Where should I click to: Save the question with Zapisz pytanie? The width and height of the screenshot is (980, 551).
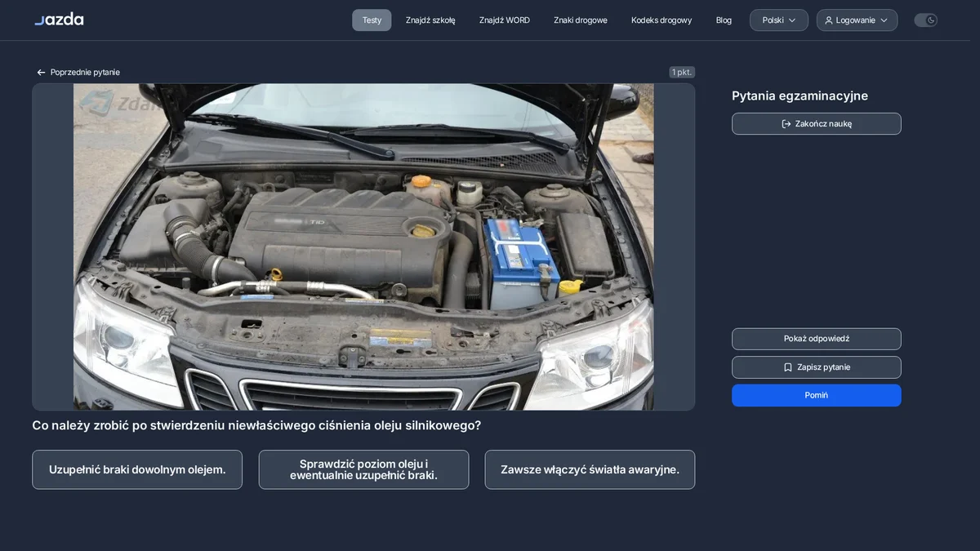(x=817, y=367)
